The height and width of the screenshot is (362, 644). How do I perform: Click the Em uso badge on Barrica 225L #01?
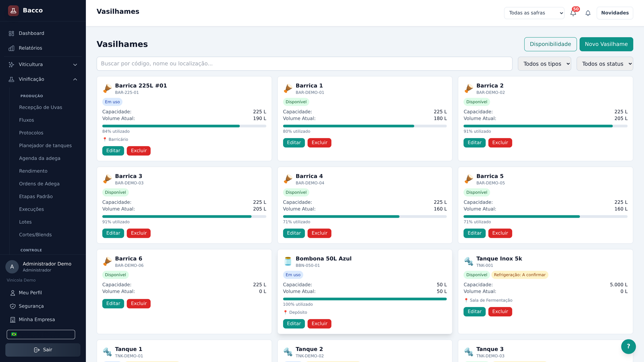[x=112, y=102]
